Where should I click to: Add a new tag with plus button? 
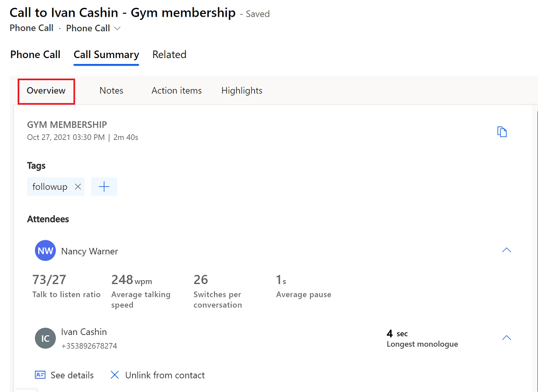tap(104, 187)
